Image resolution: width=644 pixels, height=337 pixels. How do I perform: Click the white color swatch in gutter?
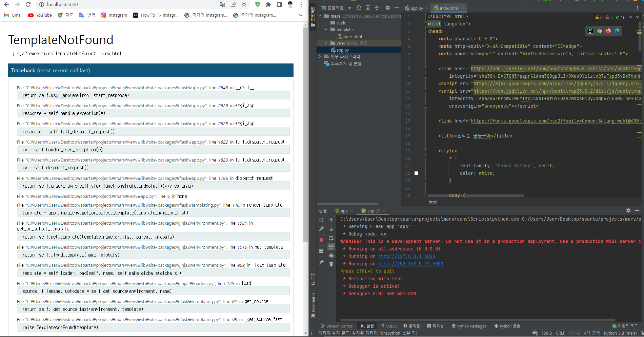point(416,173)
